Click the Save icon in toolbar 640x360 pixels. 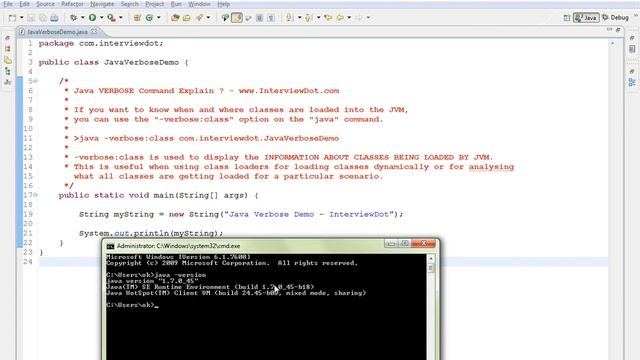click(x=31, y=18)
